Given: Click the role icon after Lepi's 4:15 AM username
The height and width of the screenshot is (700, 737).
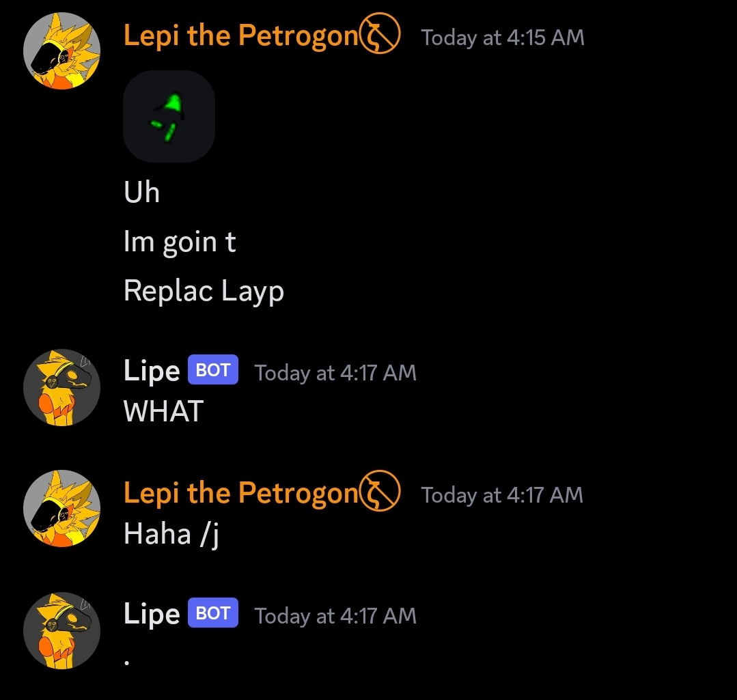Looking at the screenshot, I should pyautogui.click(x=380, y=36).
